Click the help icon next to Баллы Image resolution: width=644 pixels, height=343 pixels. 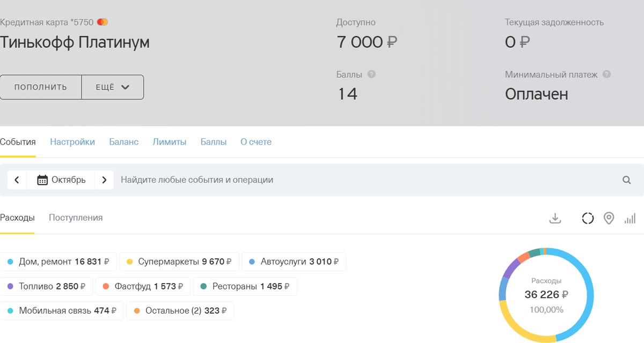371,74
